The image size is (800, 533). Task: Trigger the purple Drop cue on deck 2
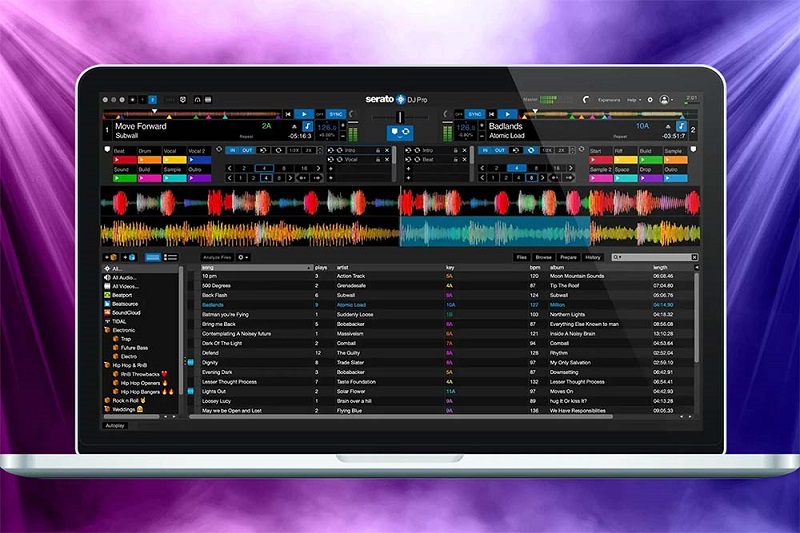pyautogui.click(x=651, y=178)
